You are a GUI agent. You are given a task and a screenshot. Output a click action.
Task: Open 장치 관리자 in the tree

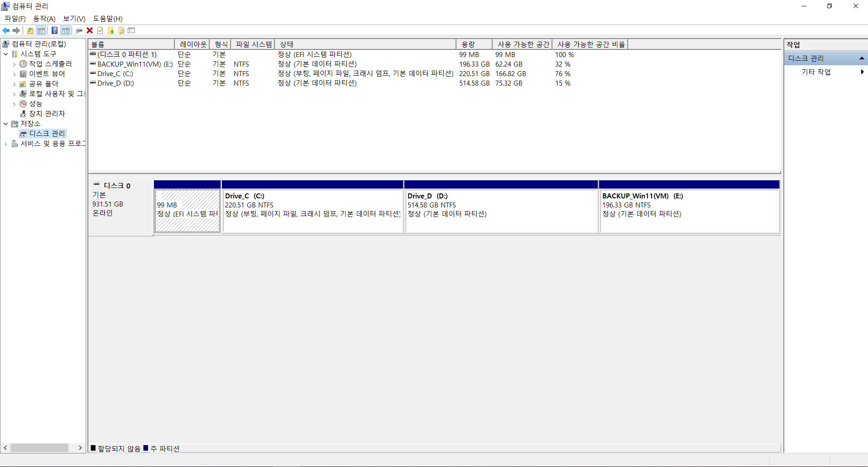tap(47, 114)
